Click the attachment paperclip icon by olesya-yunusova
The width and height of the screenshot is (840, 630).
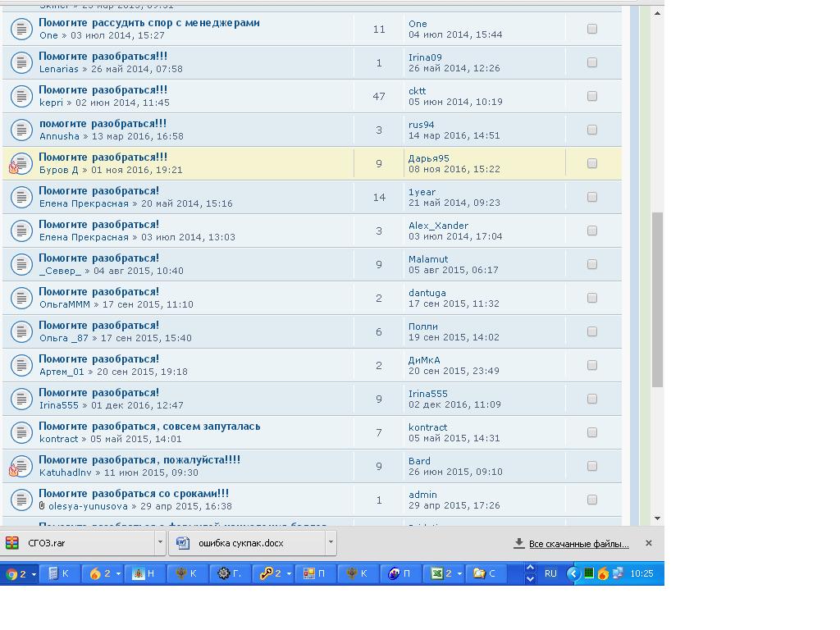42,506
